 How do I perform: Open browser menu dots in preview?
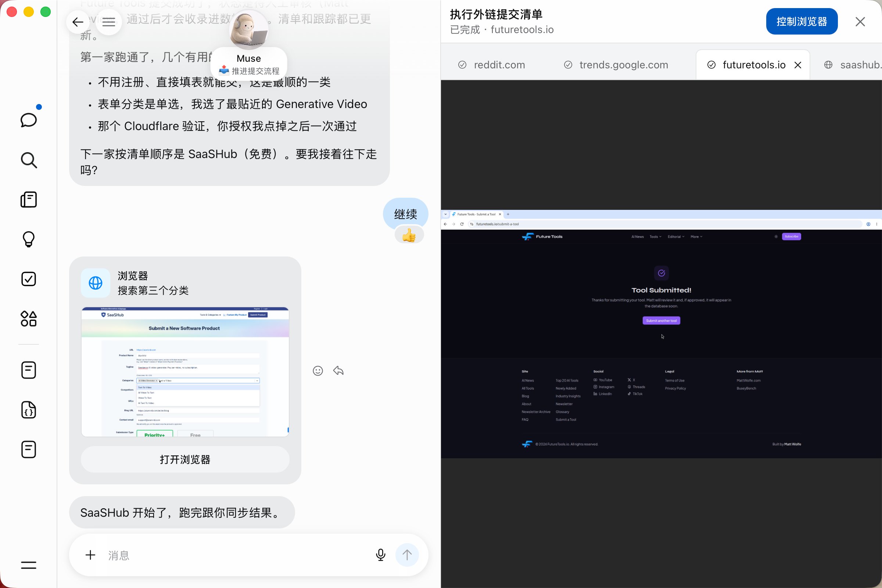click(877, 224)
